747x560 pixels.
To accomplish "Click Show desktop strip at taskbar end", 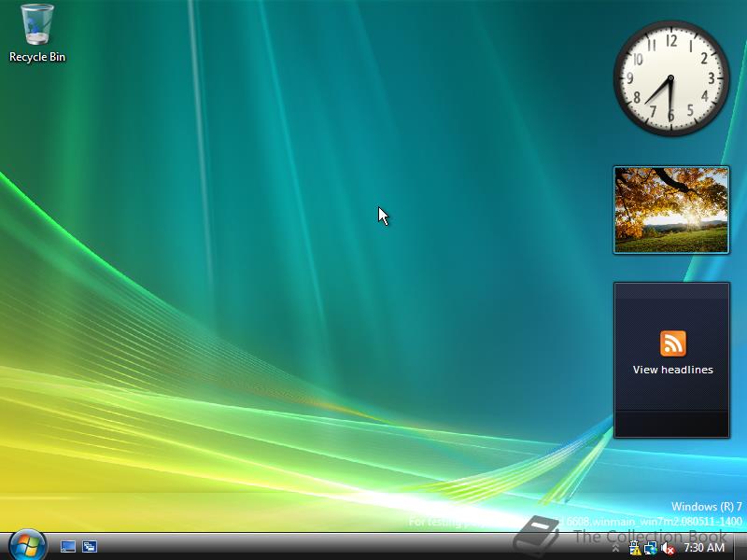I will [x=740, y=547].
